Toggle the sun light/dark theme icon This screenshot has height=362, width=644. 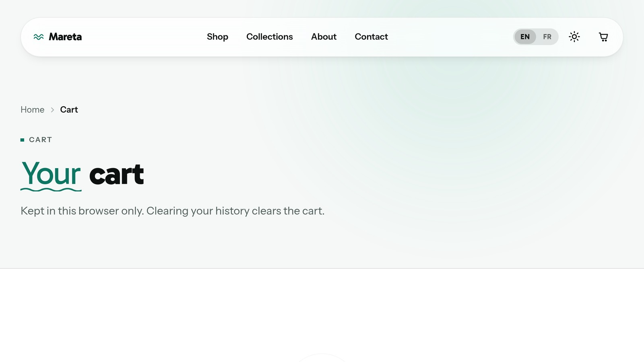[574, 37]
